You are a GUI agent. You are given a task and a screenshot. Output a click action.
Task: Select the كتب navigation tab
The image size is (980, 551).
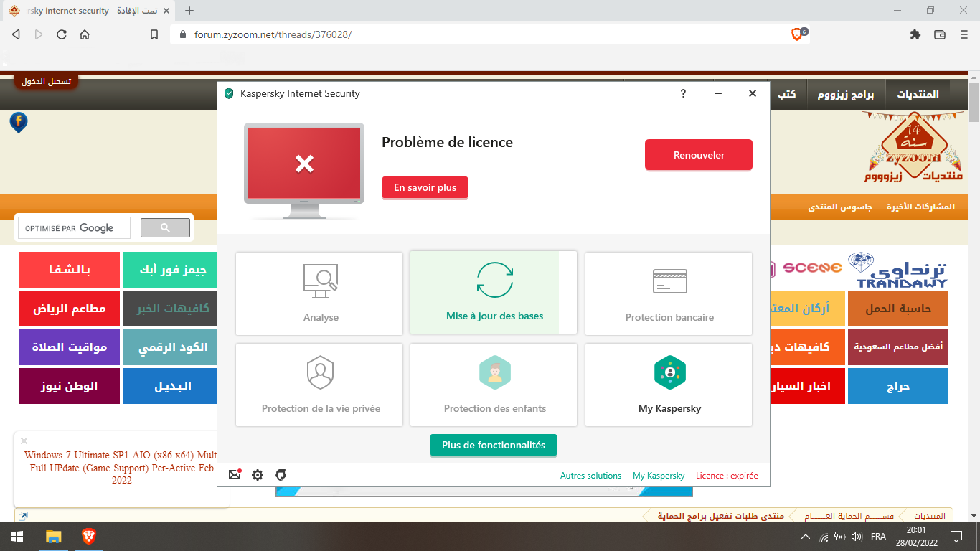[x=787, y=95]
